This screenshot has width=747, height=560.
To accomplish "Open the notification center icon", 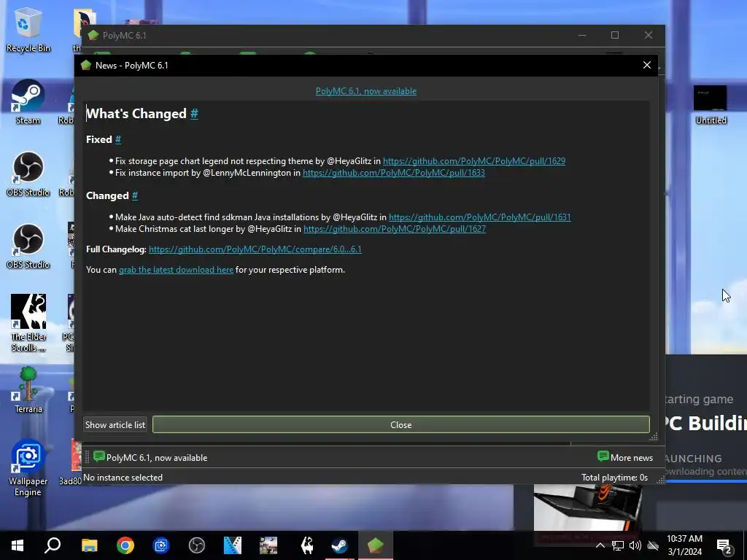I will 724,545.
